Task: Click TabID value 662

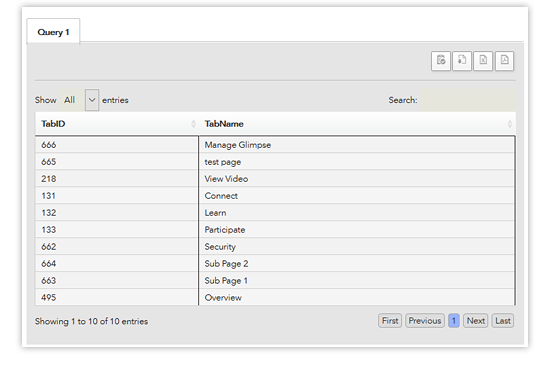Action: (x=49, y=247)
